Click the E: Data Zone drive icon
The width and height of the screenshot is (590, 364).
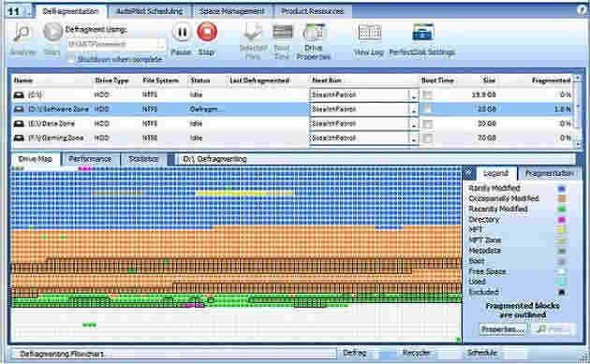pos(19,124)
